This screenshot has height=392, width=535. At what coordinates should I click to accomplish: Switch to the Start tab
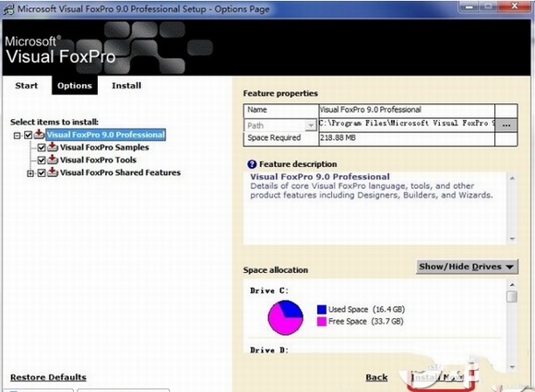pyautogui.click(x=27, y=85)
